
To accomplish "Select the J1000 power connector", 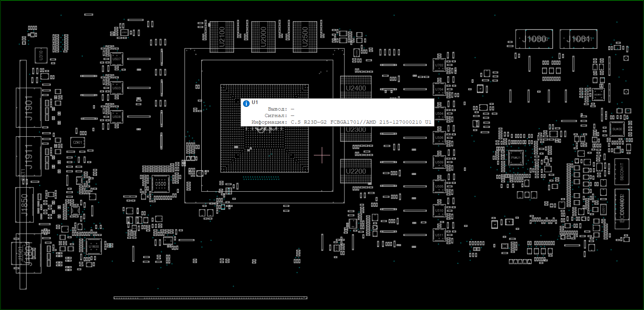I will click(534, 39).
